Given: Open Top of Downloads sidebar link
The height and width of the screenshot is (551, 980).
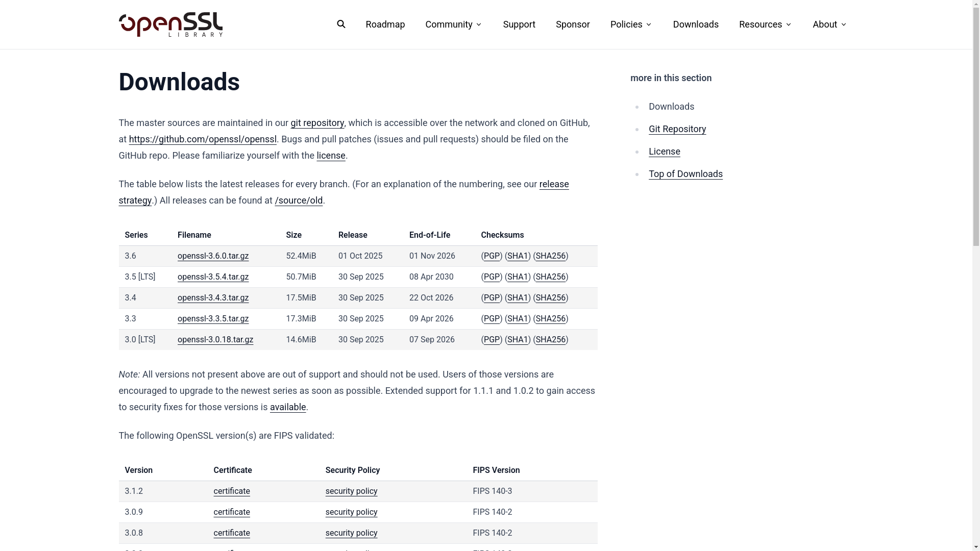Looking at the screenshot, I should 685,174.
